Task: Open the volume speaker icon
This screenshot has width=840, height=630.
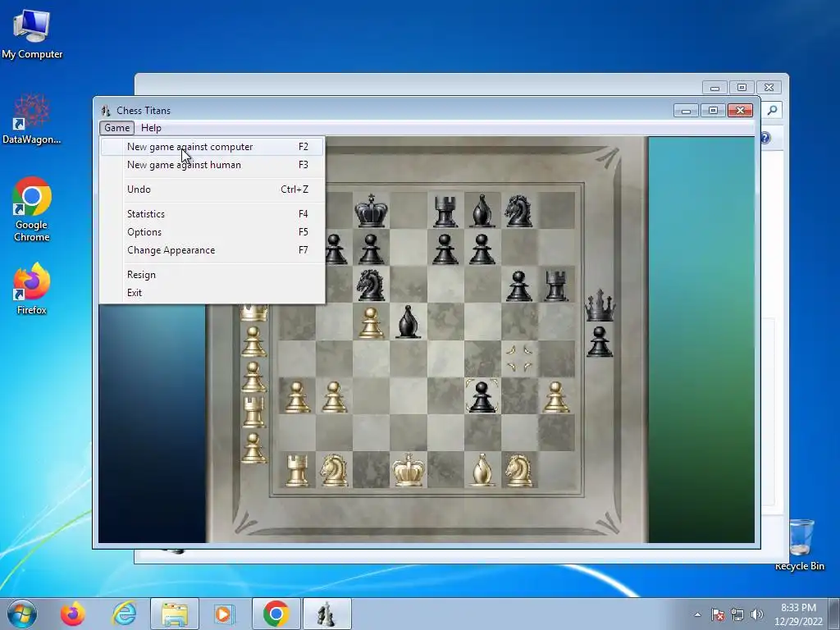Action: [x=756, y=614]
